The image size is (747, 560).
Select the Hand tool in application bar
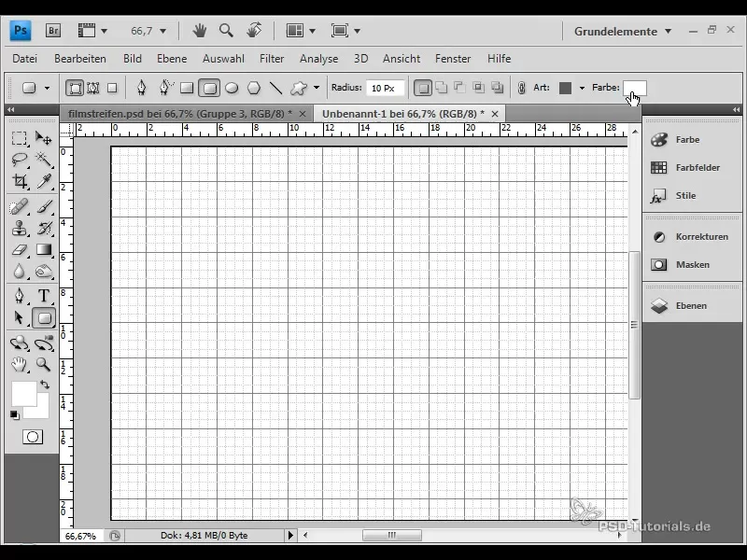(199, 31)
